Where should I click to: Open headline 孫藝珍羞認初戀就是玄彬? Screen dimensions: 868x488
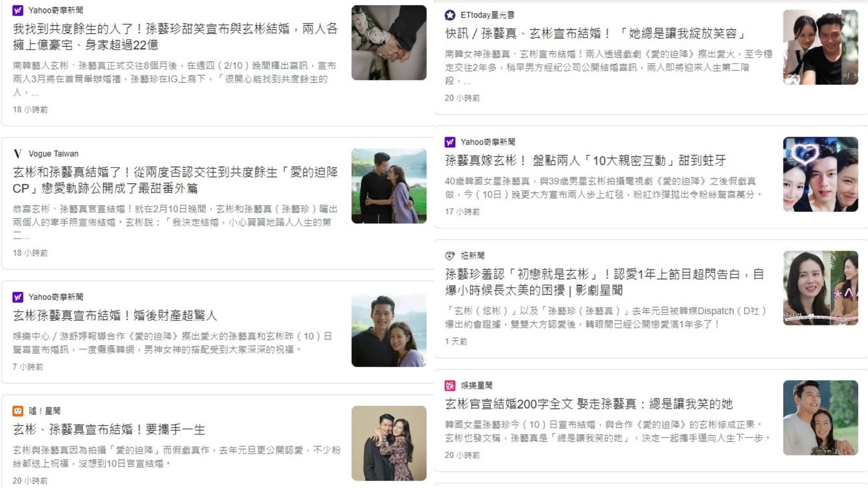click(604, 282)
